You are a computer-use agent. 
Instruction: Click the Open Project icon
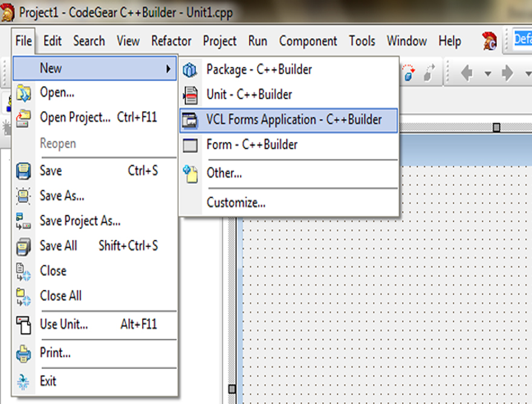[24, 118]
